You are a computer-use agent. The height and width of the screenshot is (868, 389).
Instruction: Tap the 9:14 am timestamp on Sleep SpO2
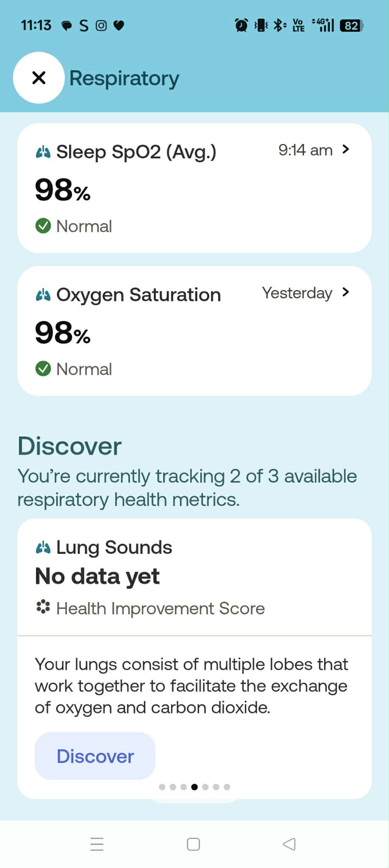(305, 150)
